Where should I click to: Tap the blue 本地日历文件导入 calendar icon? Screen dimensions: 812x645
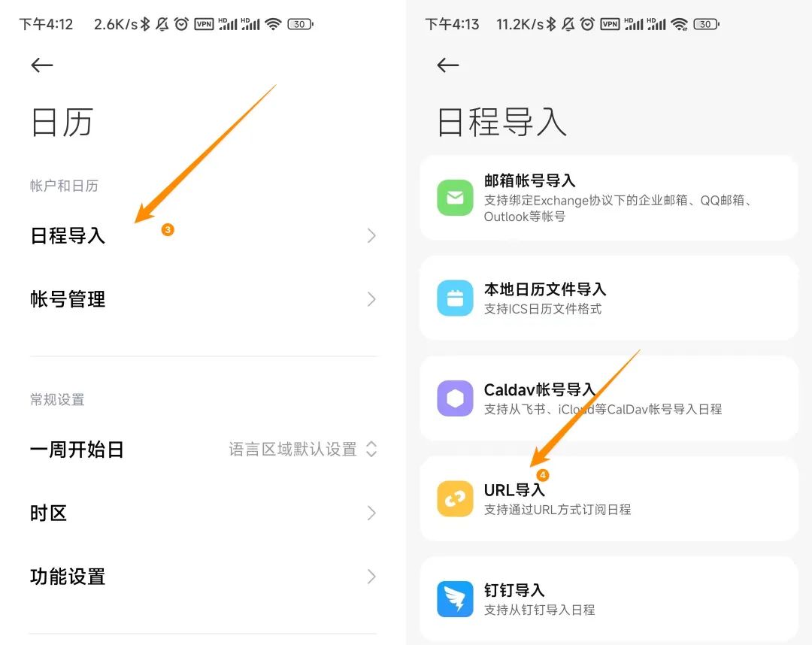coord(455,298)
